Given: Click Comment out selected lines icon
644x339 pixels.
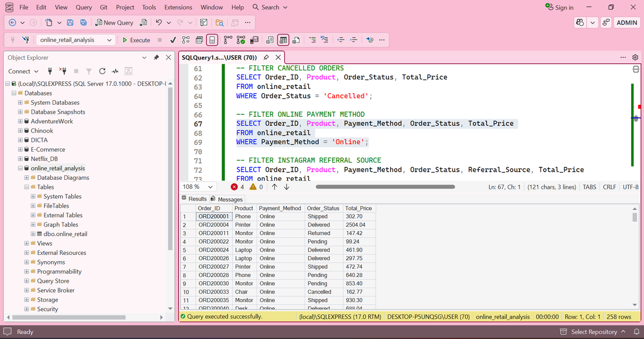Looking at the screenshot, I should [312, 40].
